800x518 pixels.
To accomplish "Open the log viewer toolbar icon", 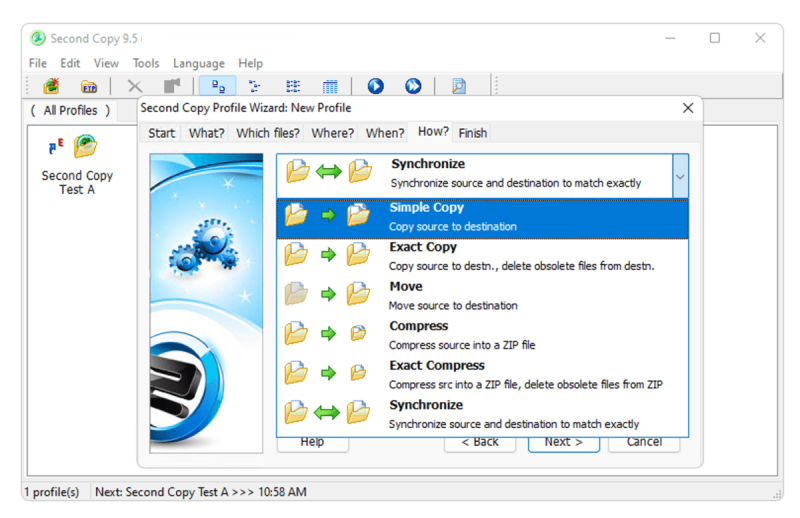I will click(459, 87).
